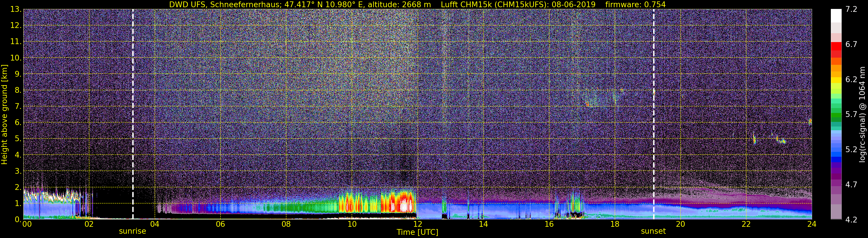Click the height axis tick label '9.'

pos(18,74)
